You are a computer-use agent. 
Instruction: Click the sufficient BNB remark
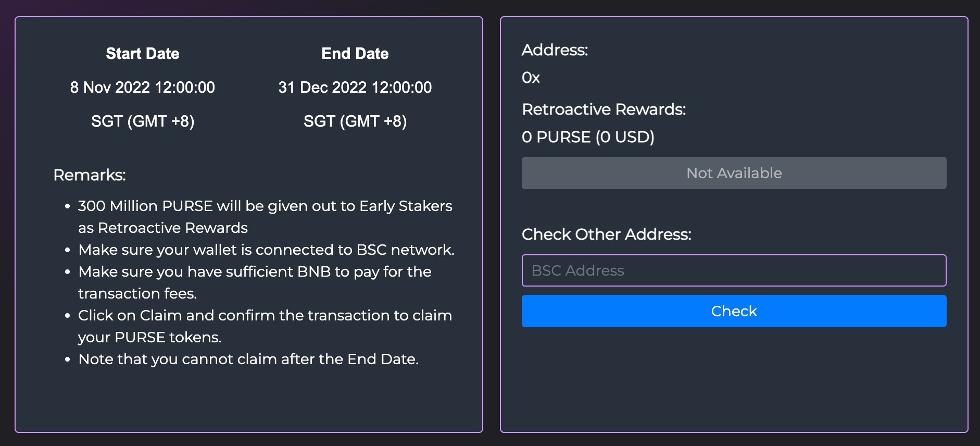coord(255,272)
